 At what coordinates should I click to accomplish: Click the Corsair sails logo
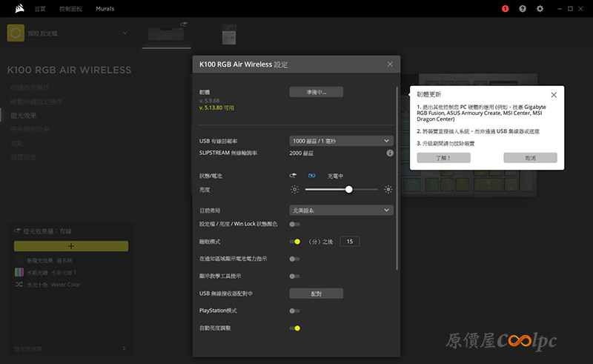tap(20, 8)
